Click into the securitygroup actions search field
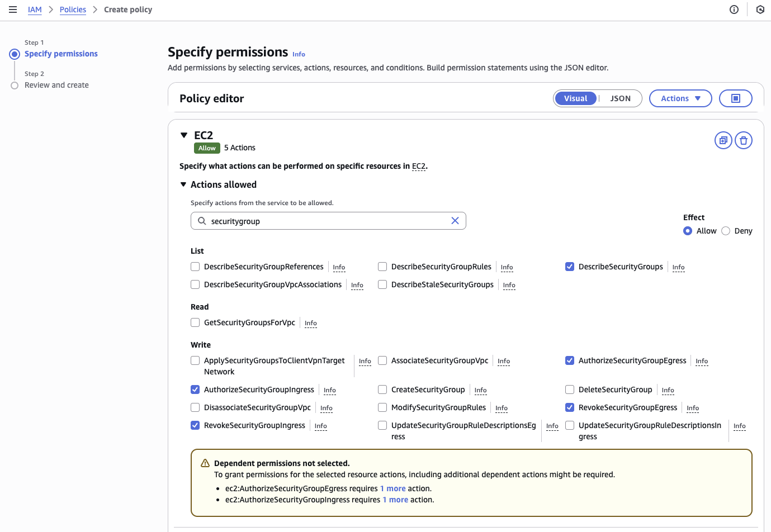The image size is (771, 532). click(327, 221)
